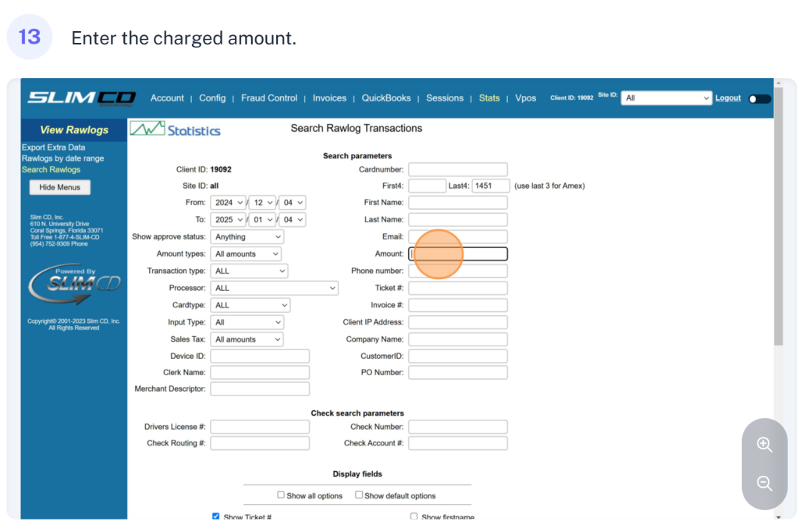Screen dimensions: 799x532
Task: Click the Statistics chart logo
Action: (175, 129)
